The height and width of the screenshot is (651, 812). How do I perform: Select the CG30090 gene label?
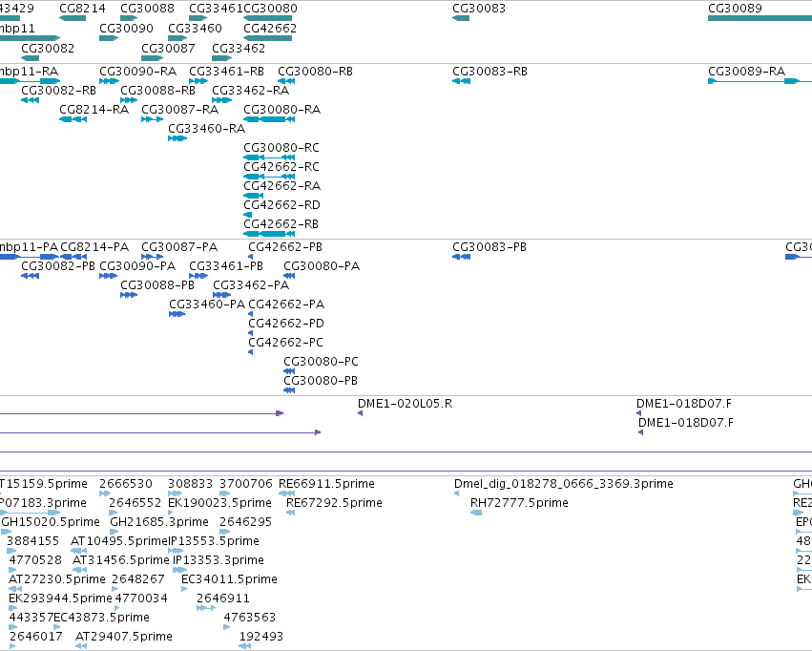pos(126,28)
